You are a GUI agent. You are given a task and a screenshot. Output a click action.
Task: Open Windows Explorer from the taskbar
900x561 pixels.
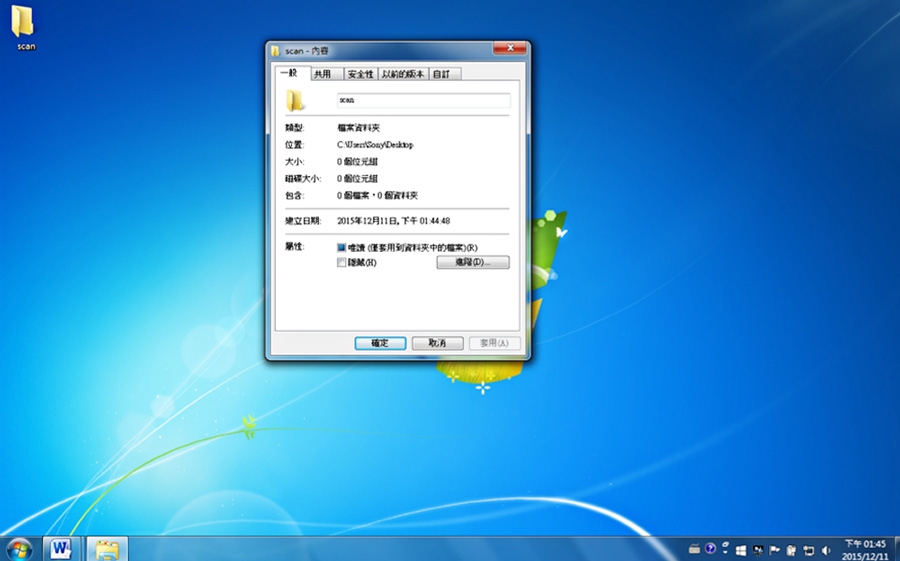(107, 549)
